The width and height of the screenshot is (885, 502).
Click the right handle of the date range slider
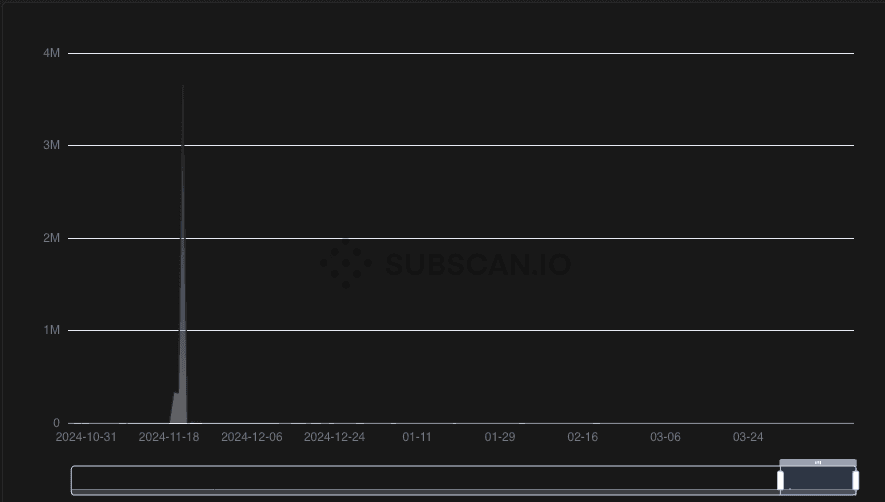856,480
